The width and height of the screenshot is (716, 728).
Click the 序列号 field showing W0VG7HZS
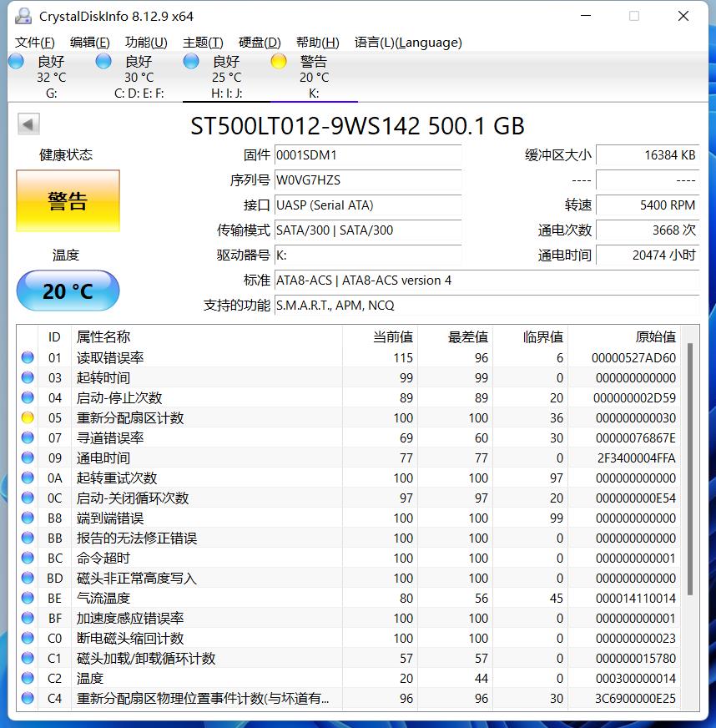point(368,180)
